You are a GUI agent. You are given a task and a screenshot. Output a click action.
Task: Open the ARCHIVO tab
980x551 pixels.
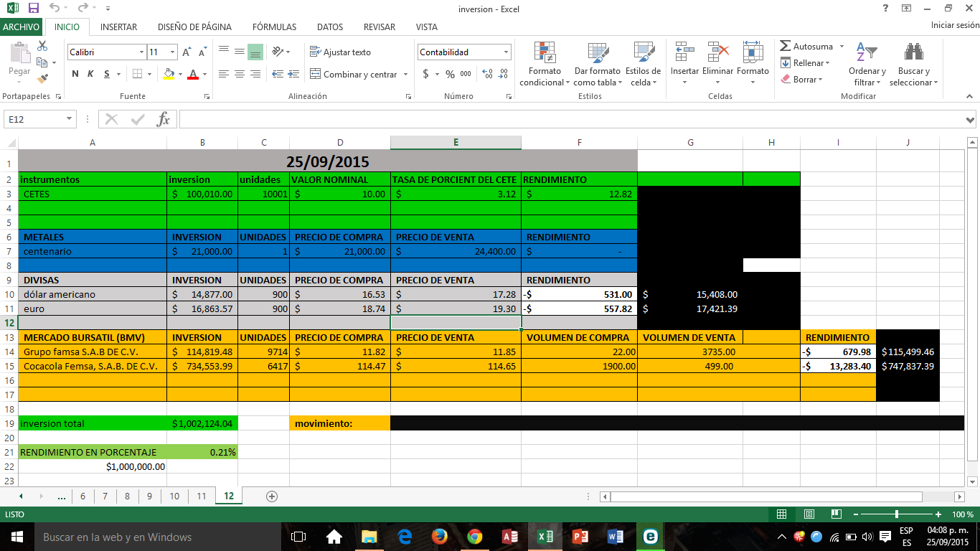(x=21, y=27)
